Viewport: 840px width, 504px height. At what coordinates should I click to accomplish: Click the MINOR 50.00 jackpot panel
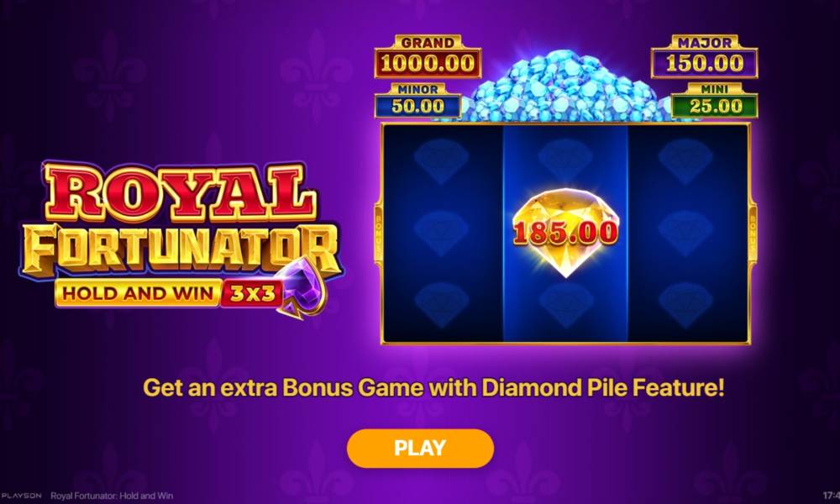pos(417,100)
